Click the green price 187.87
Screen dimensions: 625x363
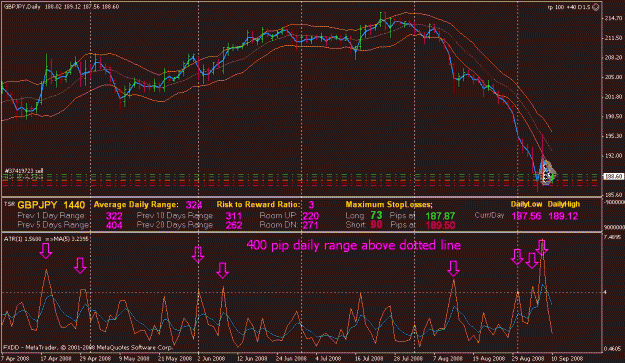(440, 216)
